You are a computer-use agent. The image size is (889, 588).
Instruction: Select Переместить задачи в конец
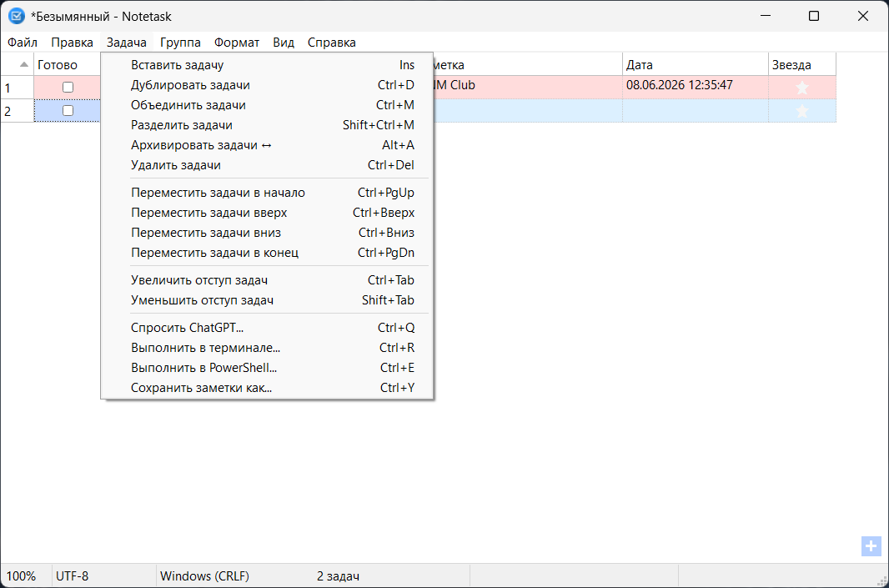pos(267,253)
